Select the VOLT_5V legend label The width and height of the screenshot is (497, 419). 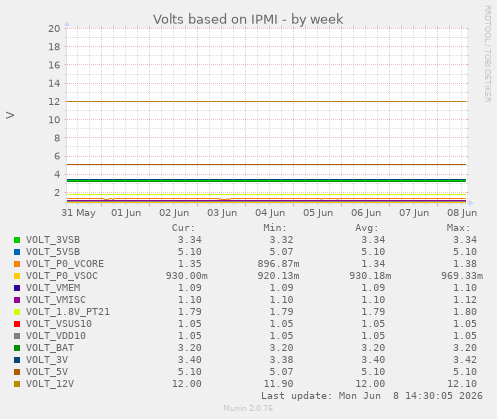(x=47, y=372)
